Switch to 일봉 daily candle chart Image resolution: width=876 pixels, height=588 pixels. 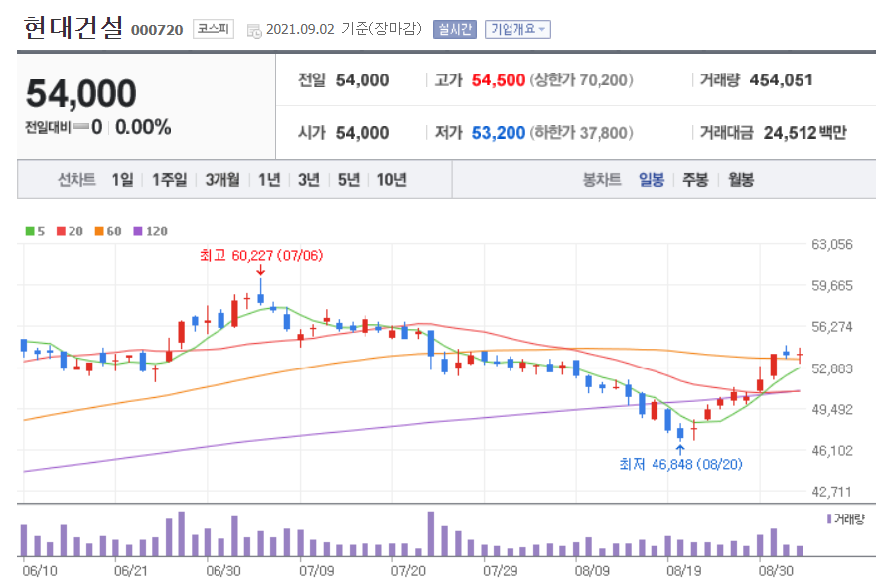pyautogui.click(x=652, y=180)
